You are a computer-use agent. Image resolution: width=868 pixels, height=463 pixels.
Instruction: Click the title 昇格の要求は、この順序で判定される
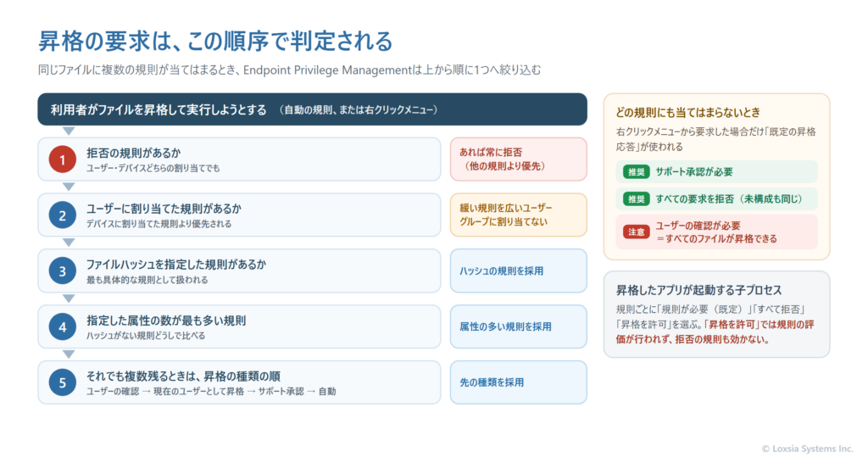(215, 41)
